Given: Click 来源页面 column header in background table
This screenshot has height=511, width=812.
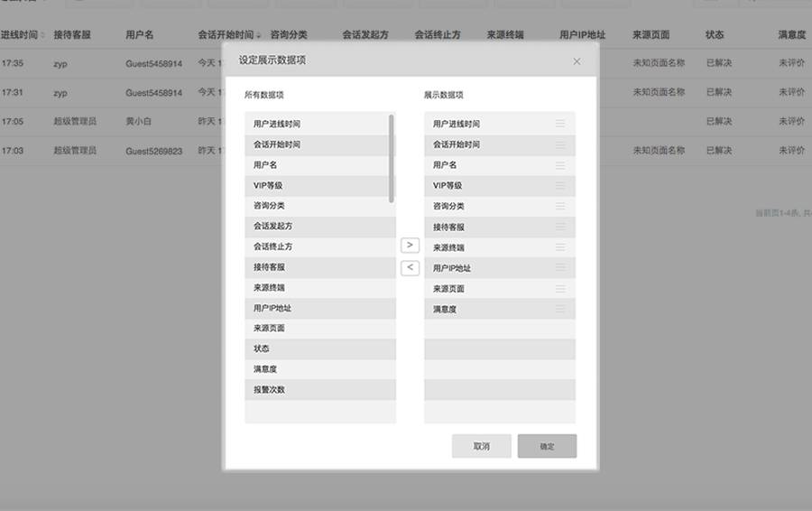Looking at the screenshot, I should point(651,34).
